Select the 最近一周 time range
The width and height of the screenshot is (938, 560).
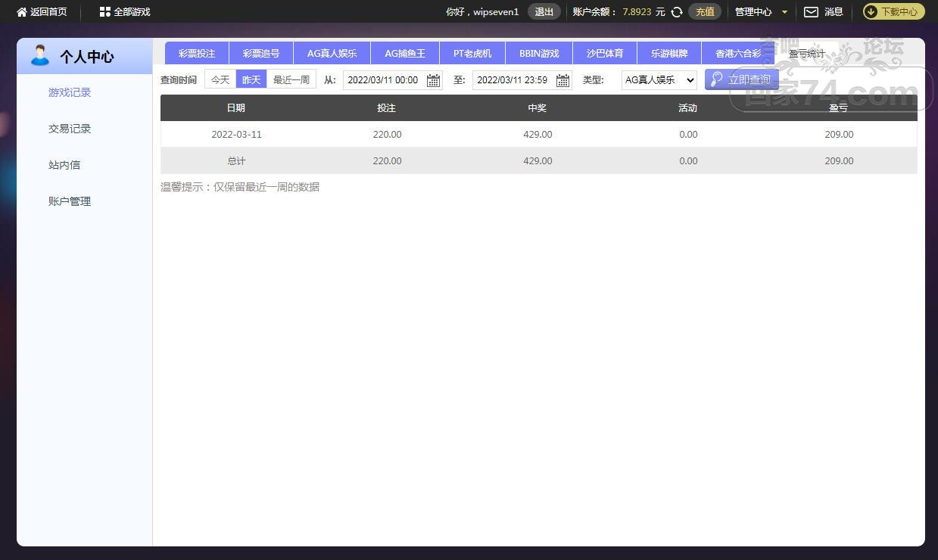tap(291, 79)
